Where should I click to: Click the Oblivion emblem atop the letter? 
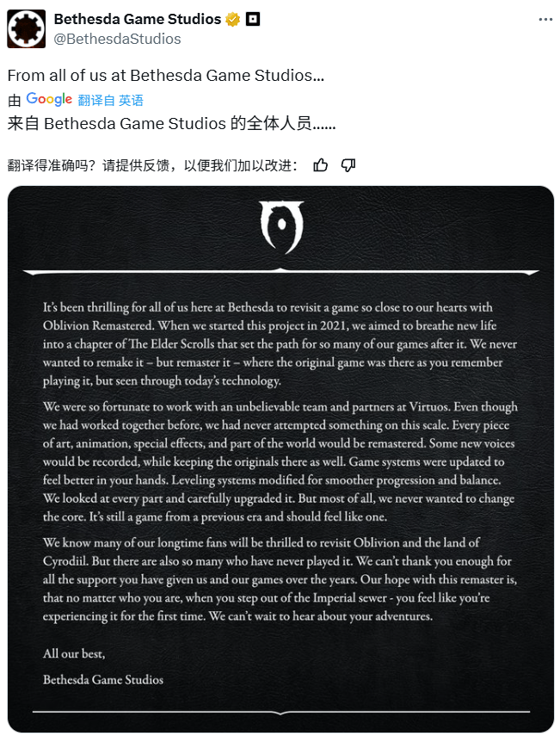coord(281,227)
